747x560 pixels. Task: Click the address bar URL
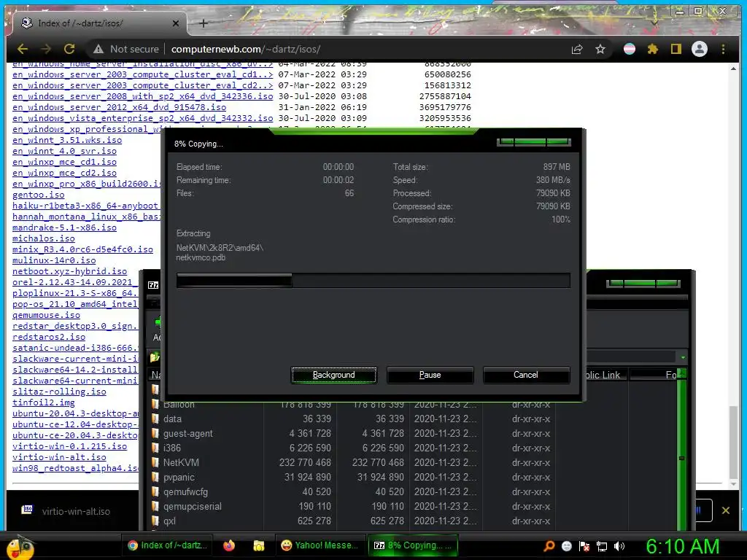tap(245, 49)
